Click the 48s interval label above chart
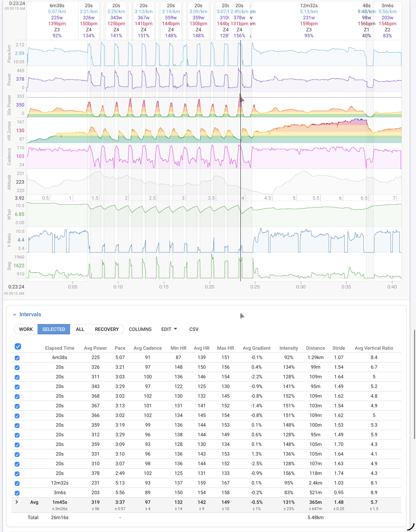This screenshot has width=416, height=532. pyautogui.click(x=366, y=5)
